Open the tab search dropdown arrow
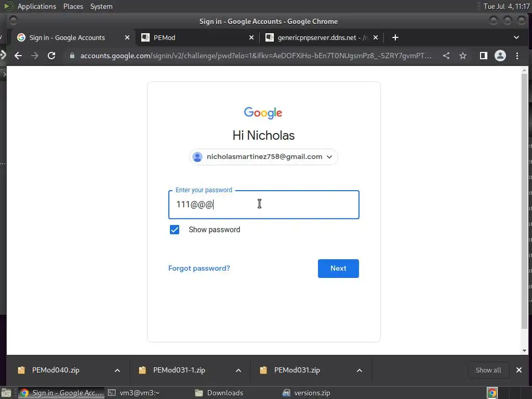The width and height of the screenshot is (532, 399). tap(516, 37)
